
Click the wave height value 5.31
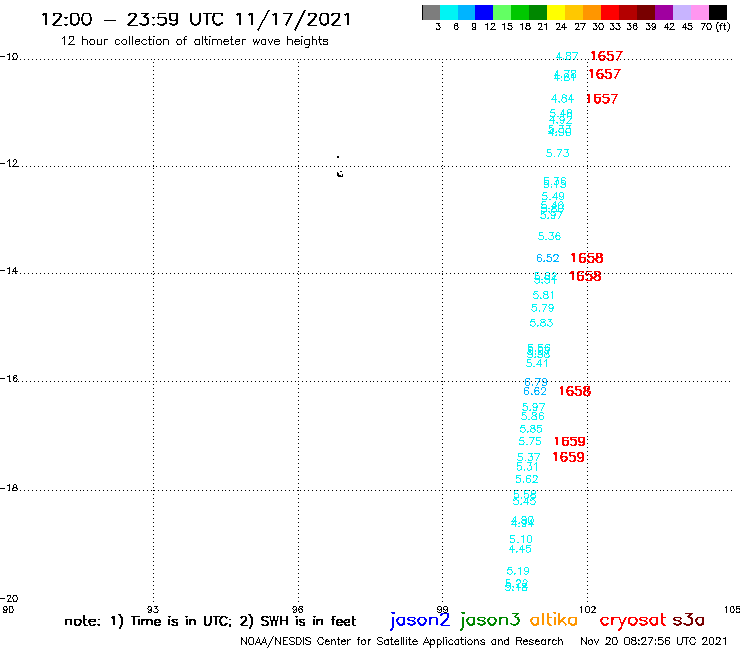(527, 466)
